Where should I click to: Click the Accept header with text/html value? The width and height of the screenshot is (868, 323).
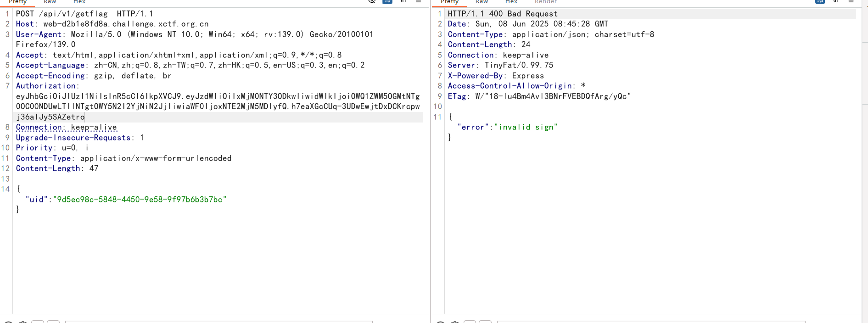179,55
